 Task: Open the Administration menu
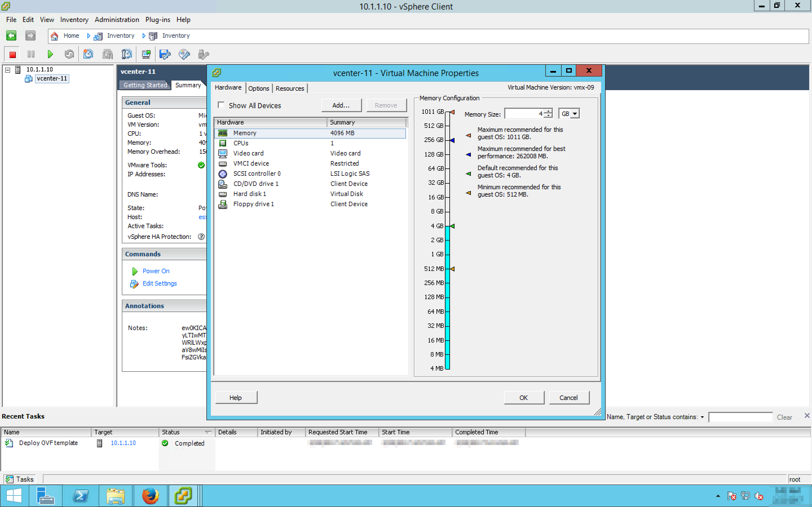(x=117, y=20)
